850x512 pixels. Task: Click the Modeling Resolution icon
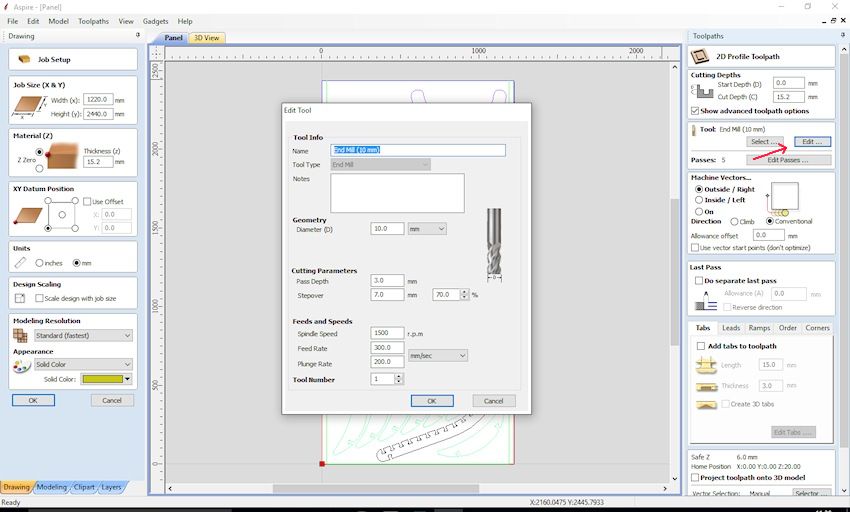(20, 336)
